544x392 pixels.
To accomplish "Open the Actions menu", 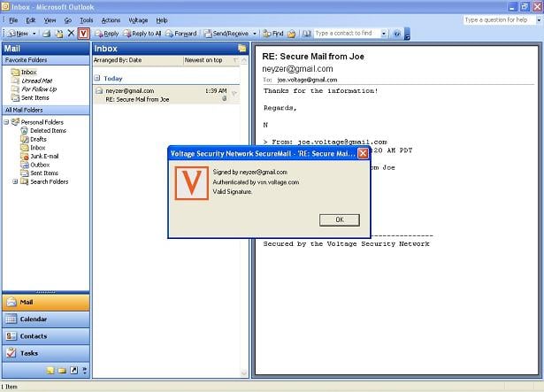I will tap(111, 20).
